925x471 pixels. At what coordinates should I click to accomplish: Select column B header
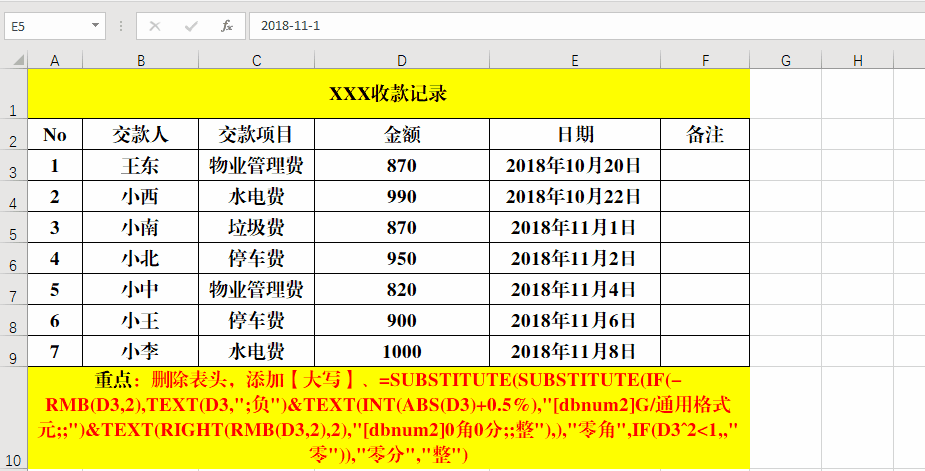[x=140, y=60]
